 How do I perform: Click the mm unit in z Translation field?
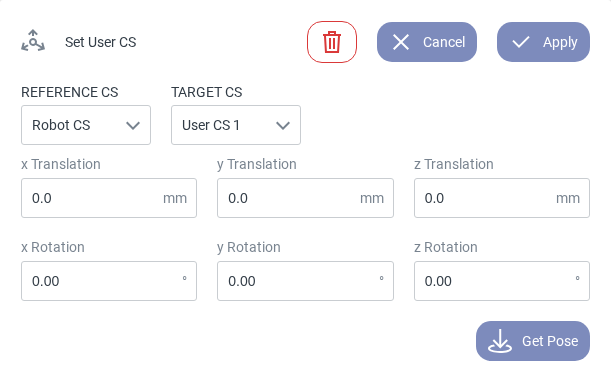click(568, 198)
